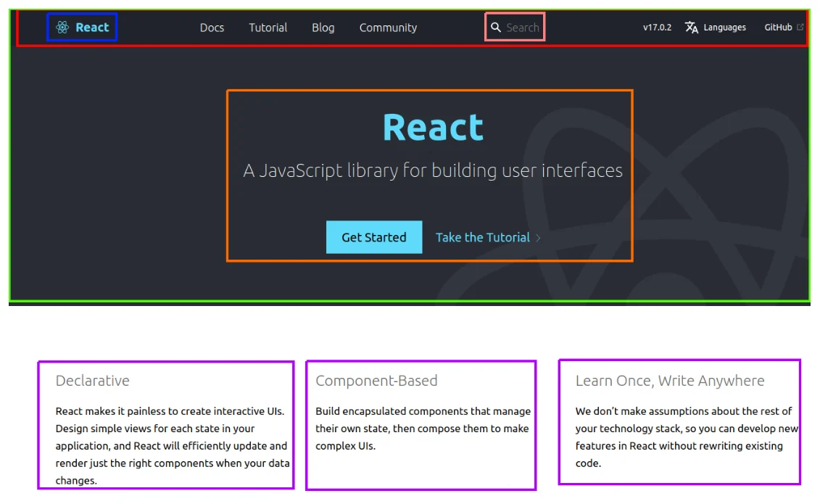Open the Docs navigation item
This screenshot has width=820, height=504.
tap(212, 28)
